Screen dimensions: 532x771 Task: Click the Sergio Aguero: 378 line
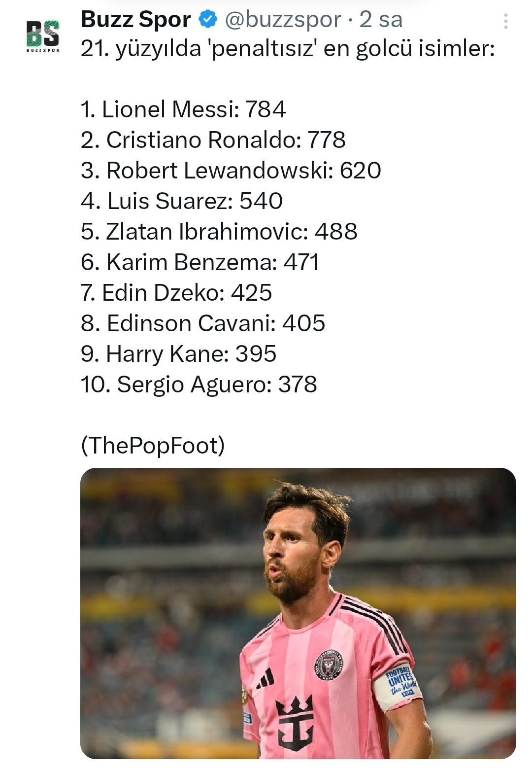[199, 385]
